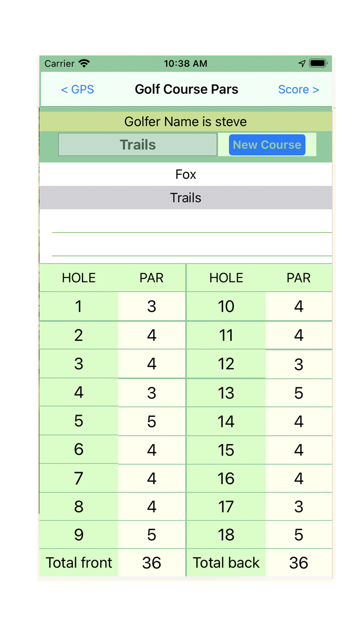Tap the Wi-Fi status icon
Image resolution: width=362 pixels, height=644 pixels.
[84, 63]
